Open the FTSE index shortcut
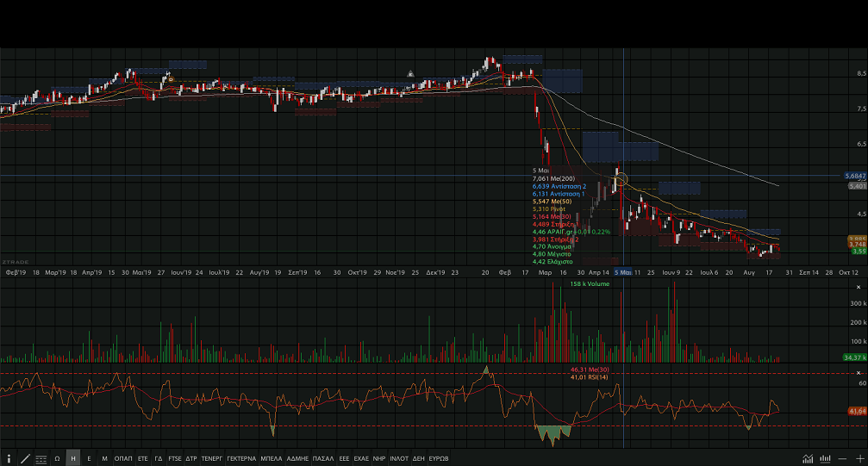Viewport: 868px width, 466px height. [175, 459]
